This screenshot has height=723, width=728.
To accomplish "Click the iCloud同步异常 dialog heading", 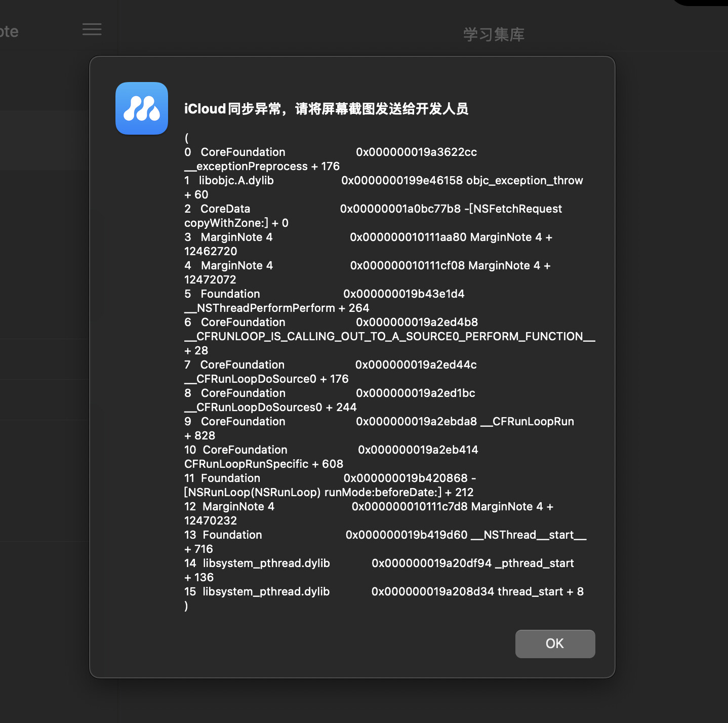I will click(x=326, y=109).
